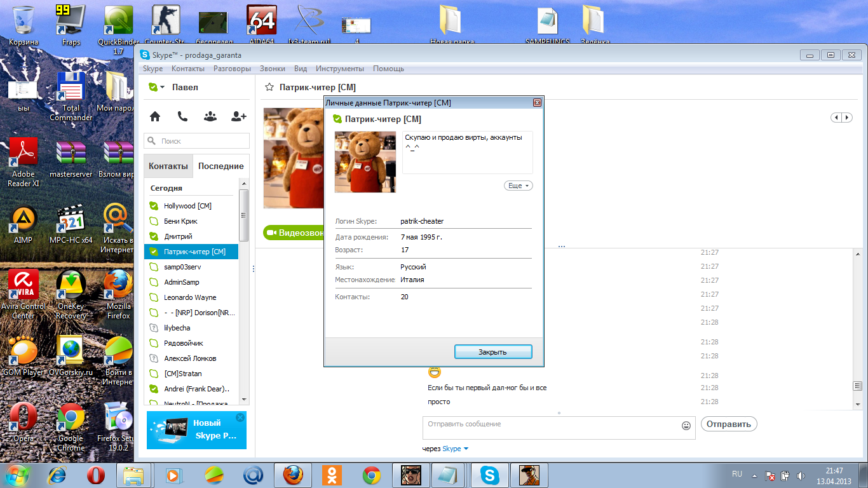Click the volume icon in system tray

point(800,475)
